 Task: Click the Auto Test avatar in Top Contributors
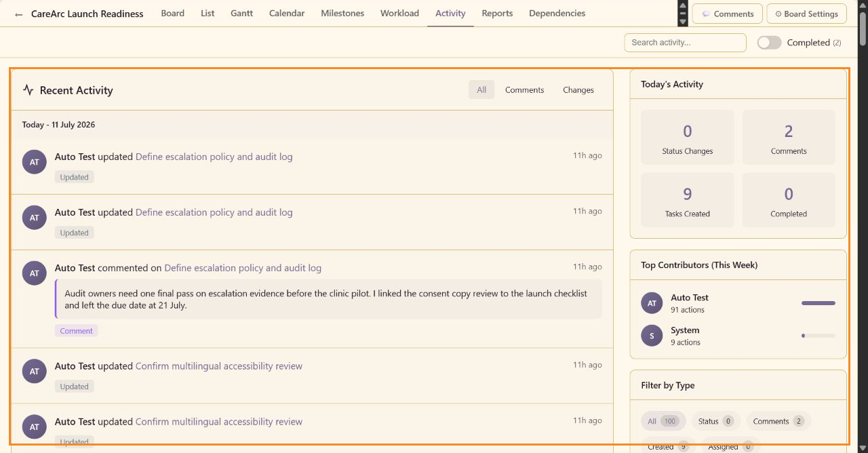(x=652, y=303)
